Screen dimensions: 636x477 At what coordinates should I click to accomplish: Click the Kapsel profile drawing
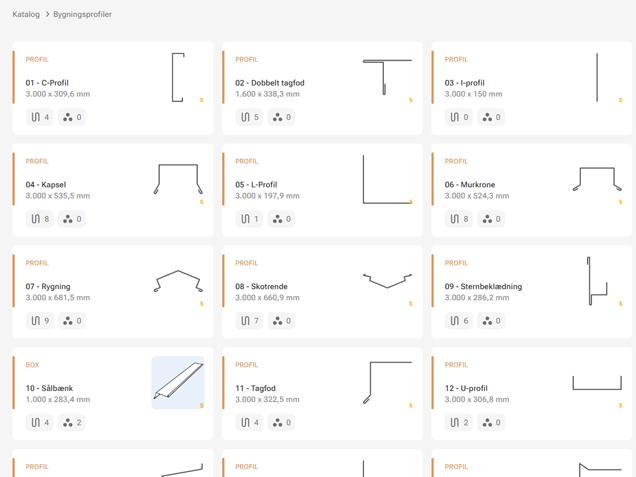click(178, 179)
